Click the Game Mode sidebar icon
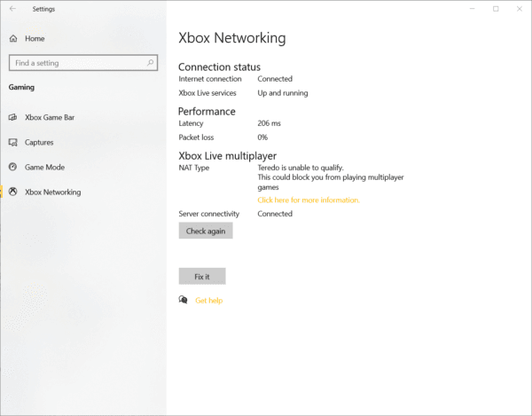 (x=13, y=167)
